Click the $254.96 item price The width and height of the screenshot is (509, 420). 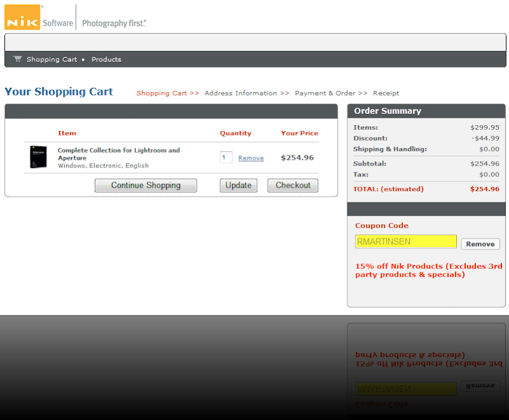pos(297,158)
